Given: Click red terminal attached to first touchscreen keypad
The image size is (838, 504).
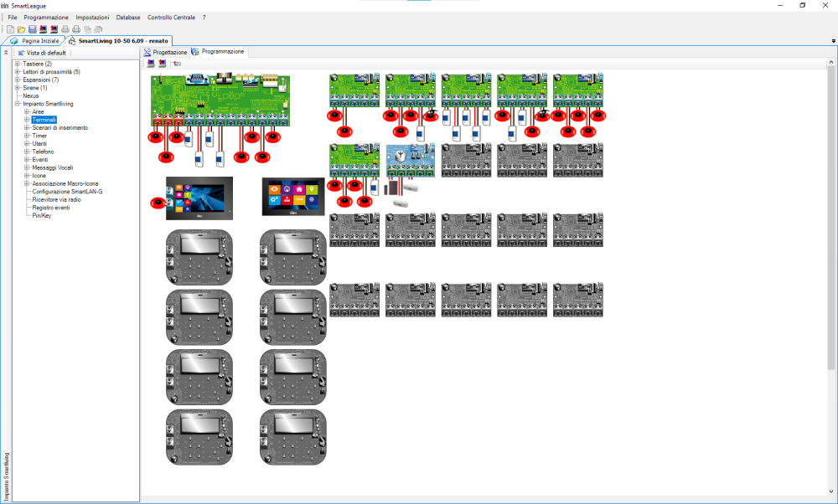Looking at the screenshot, I should point(158,203).
